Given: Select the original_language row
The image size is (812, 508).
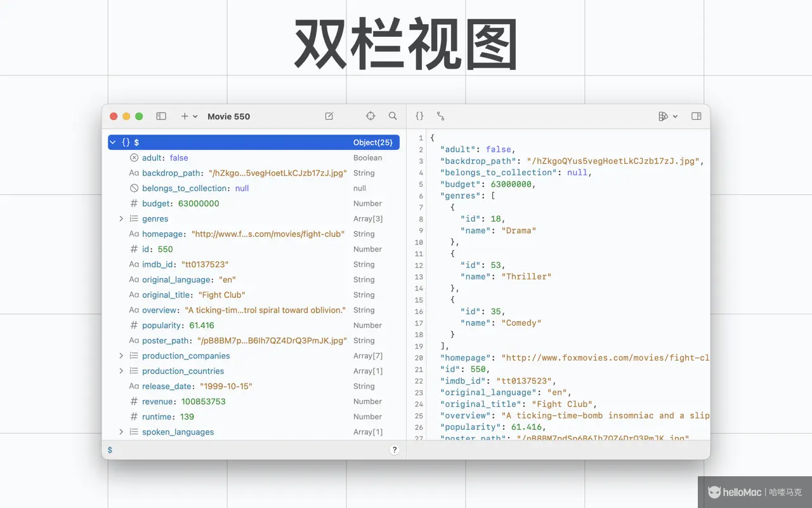Looking at the screenshot, I should (x=254, y=279).
